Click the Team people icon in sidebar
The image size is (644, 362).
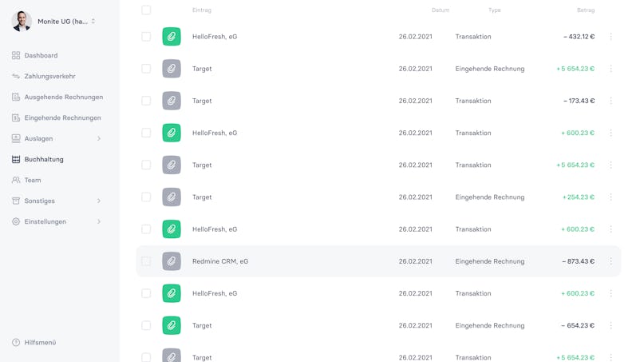[16, 180]
